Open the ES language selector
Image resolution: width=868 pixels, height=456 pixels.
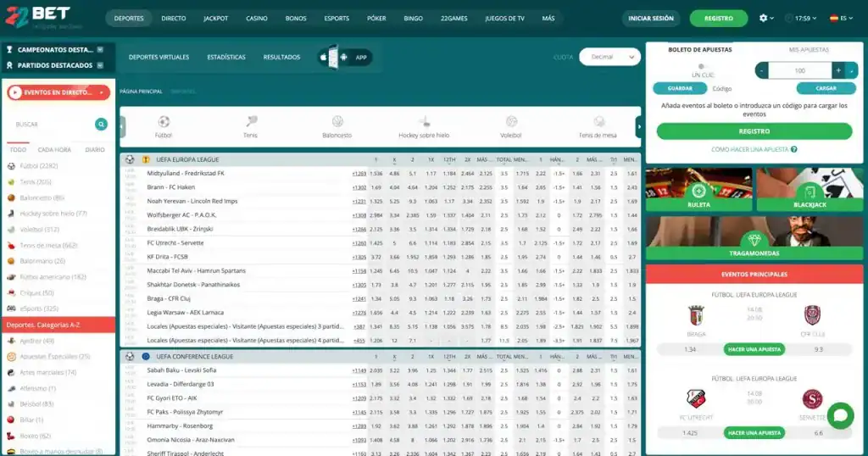tap(841, 19)
